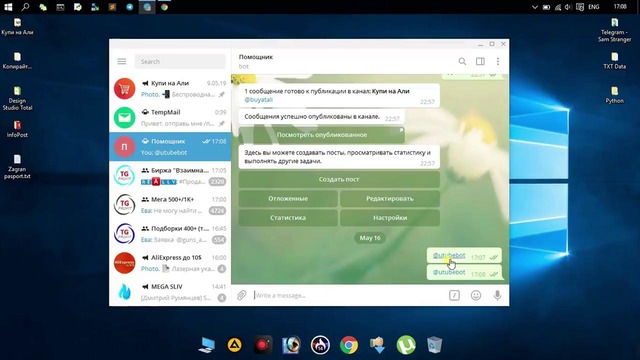Select Помощник chat in list
This screenshot has height=360, width=640.
[170, 147]
